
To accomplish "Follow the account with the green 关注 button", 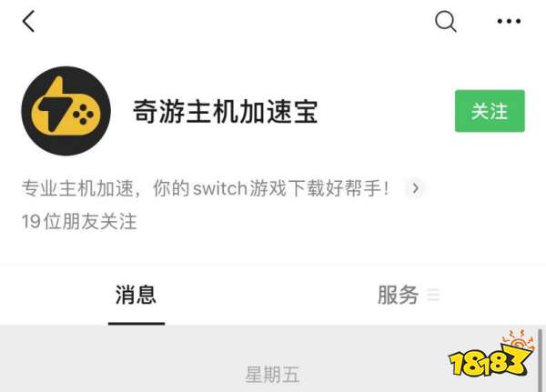I will pyautogui.click(x=490, y=111).
